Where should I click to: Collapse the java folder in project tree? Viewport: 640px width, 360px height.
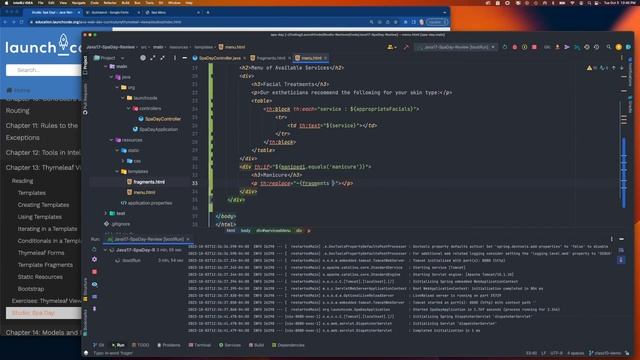pos(111,77)
